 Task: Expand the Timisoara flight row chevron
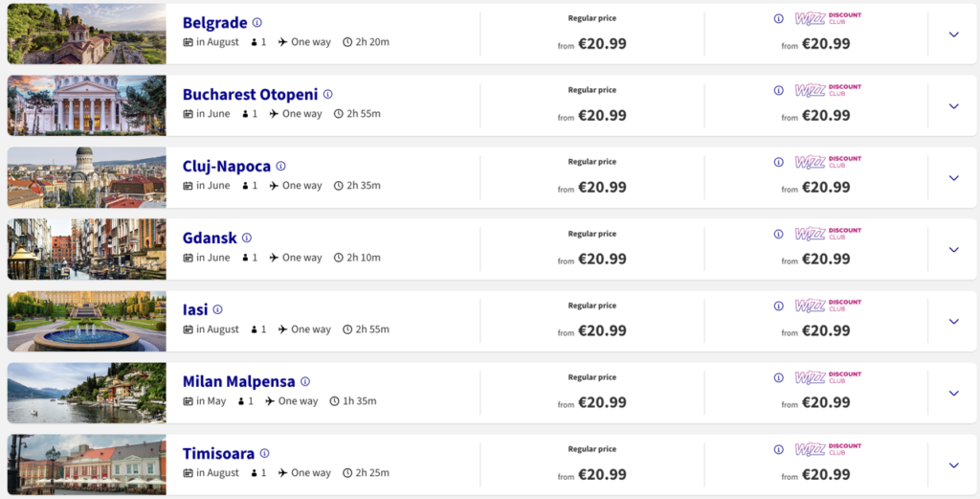pyautogui.click(x=953, y=465)
